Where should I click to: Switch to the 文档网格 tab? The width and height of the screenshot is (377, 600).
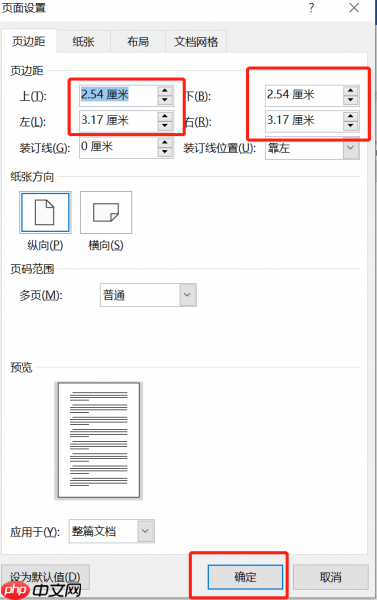[x=196, y=41]
